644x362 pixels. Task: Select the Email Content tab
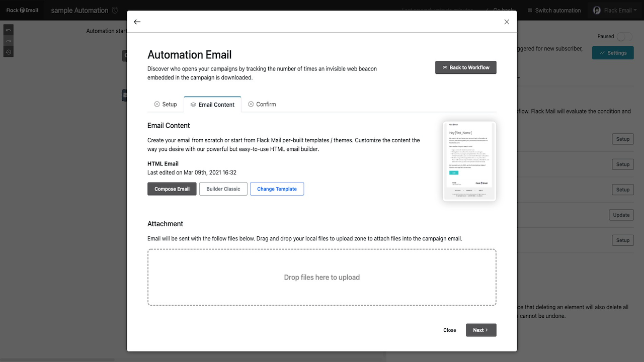click(212, 105)
